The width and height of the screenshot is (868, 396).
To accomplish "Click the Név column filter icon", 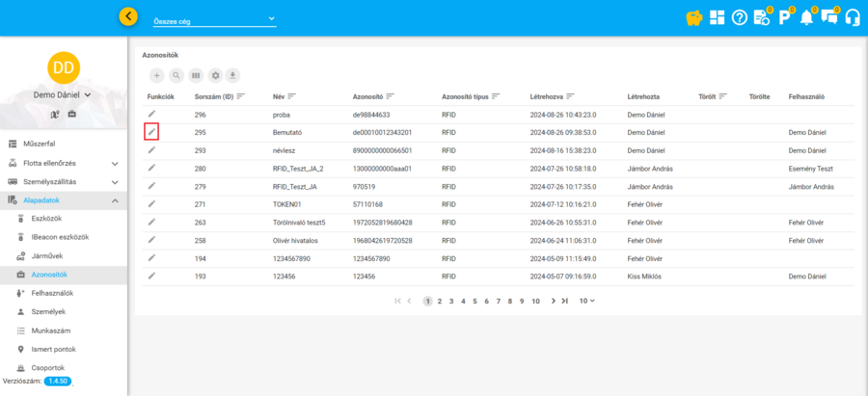I will point(291,97).
